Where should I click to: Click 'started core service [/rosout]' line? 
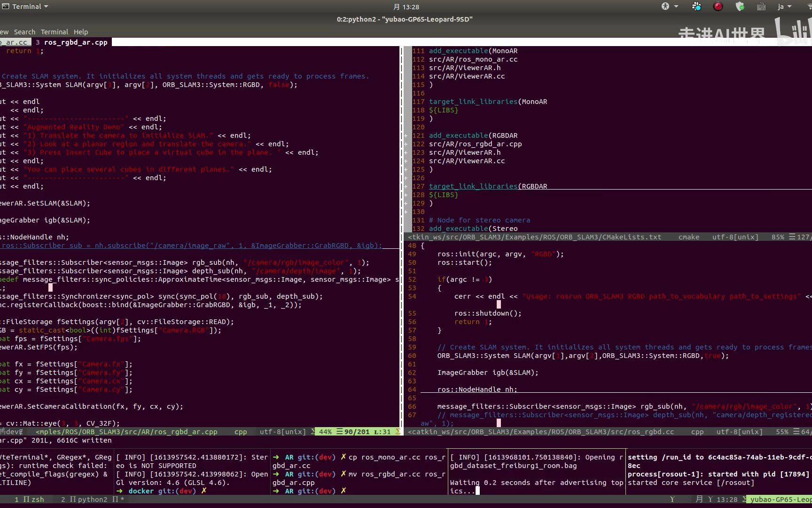click(x=691, y=483)
